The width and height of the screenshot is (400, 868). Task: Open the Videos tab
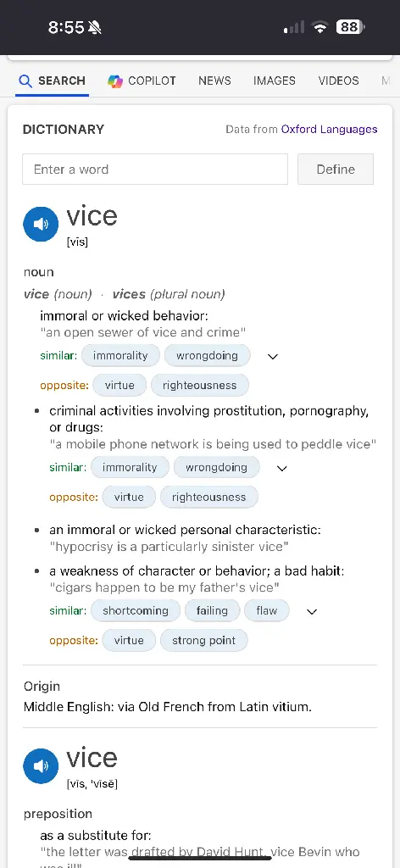point(339,81)
